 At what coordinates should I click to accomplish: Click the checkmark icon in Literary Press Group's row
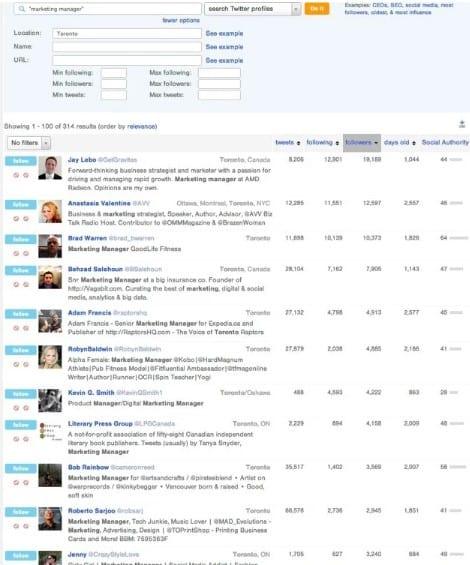pos(16,439)
